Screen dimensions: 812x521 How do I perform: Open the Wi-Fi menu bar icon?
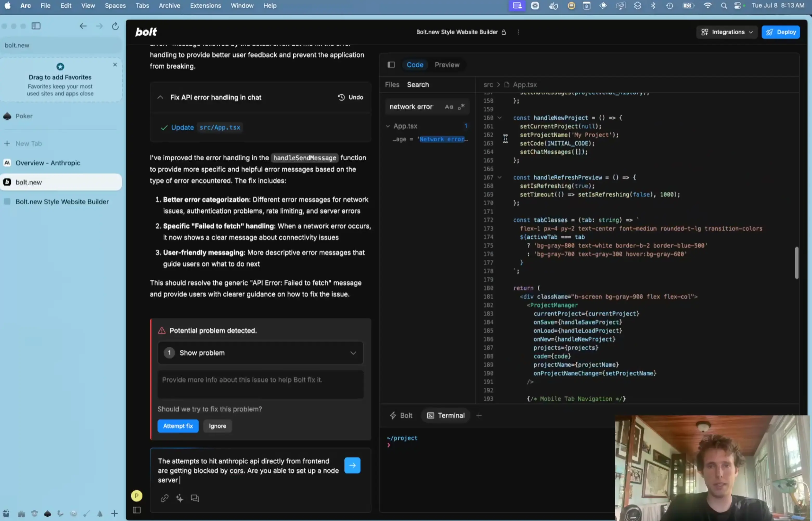pyautogui.click(x=707, y=5)
